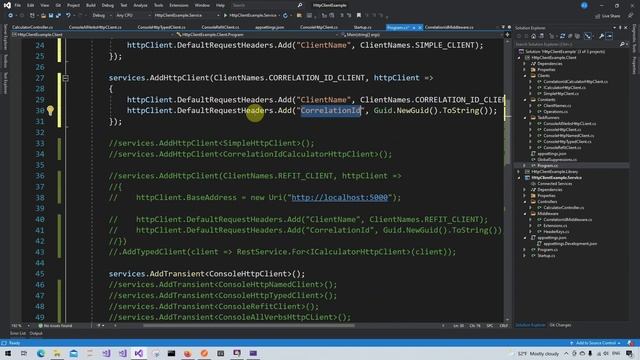This screenshot has height=360, width=640.
Task: Open the File menu
Action: [x=18, y=5]
